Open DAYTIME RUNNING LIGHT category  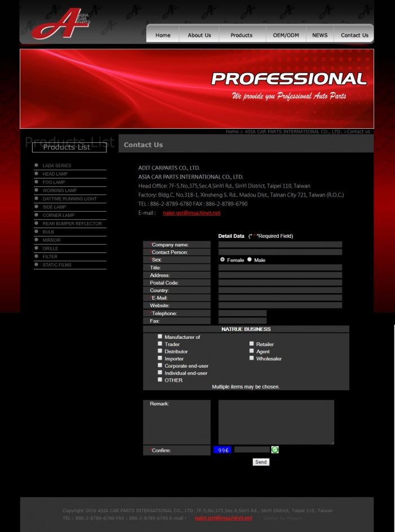pyautogui.click(x=69, y=199)
